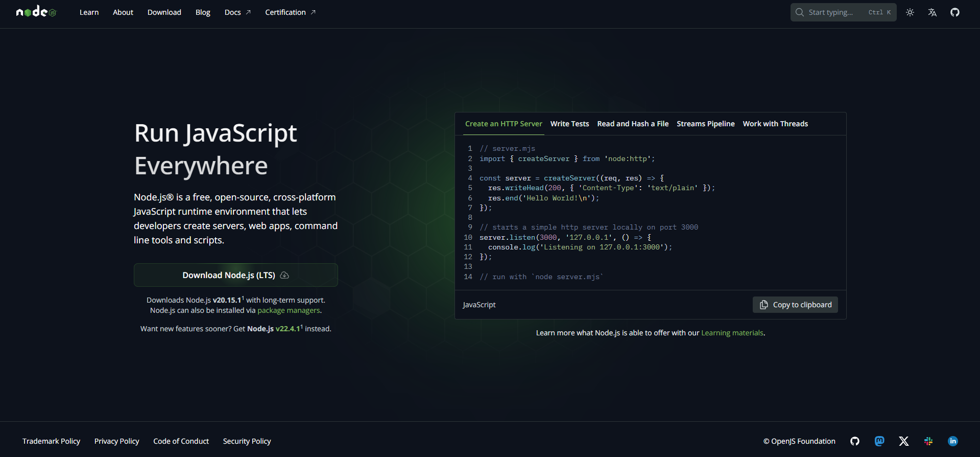Open the Certification external link
This screenshot has width=980, height=457.
tap(290, 12)
